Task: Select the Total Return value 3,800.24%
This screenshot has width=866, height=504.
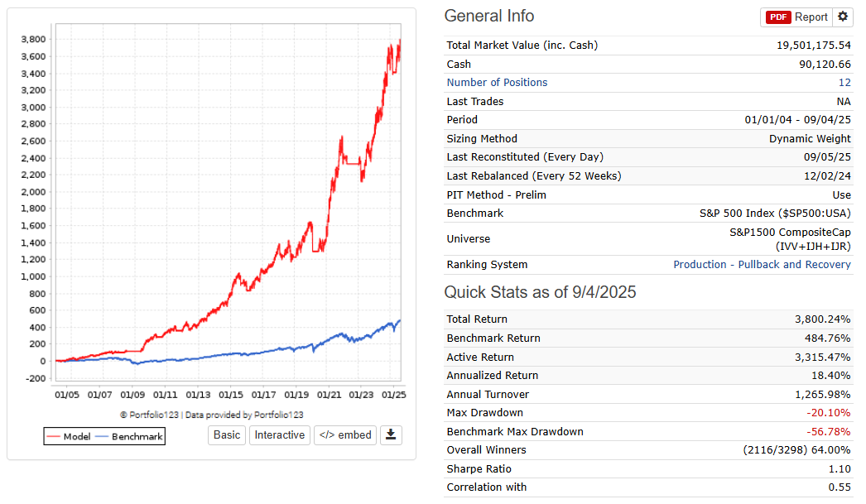Action: coord(822,319)
